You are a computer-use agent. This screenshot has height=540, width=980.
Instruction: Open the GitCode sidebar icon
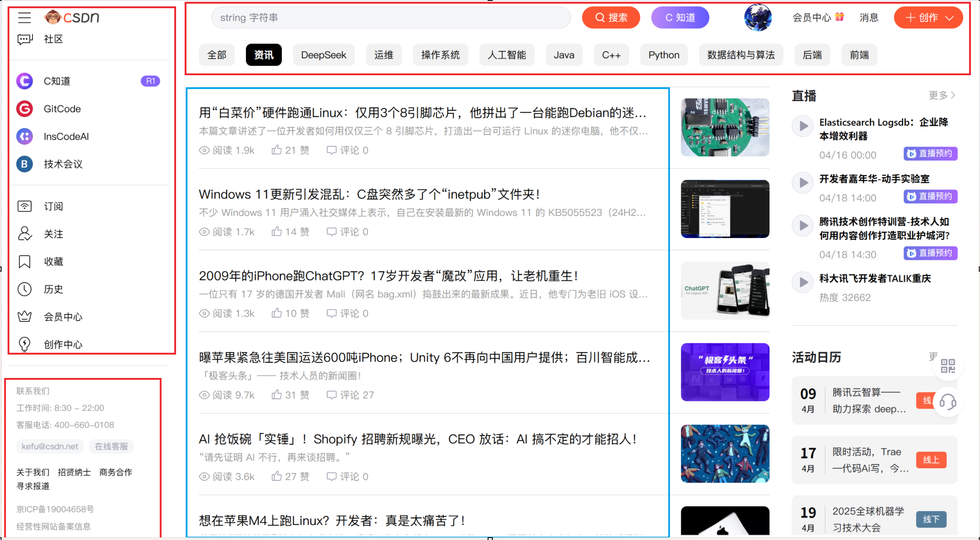click(x=25, y=109)
